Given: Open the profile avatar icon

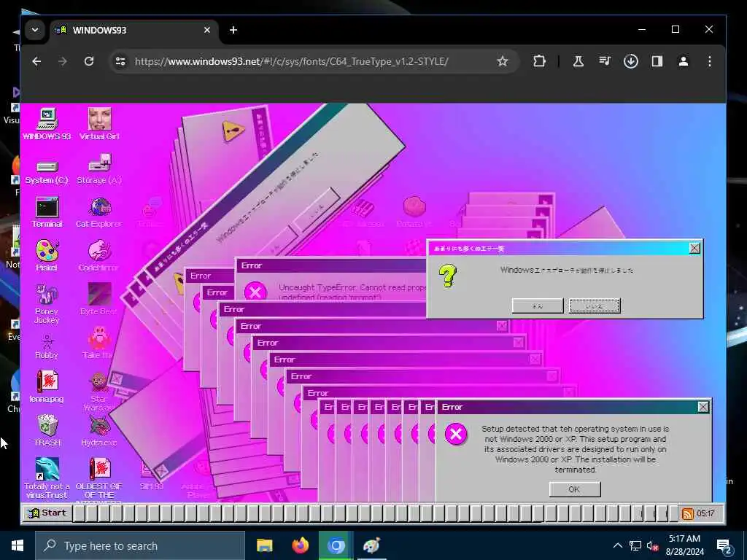Looking at the screenshot, I should (683, 61).
